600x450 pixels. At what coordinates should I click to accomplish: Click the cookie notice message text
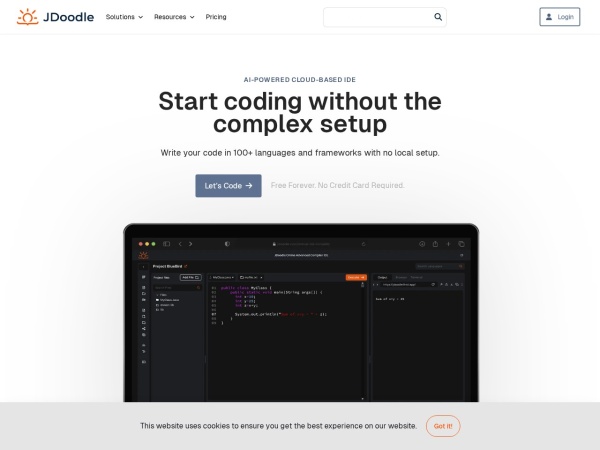coord(279,426)
